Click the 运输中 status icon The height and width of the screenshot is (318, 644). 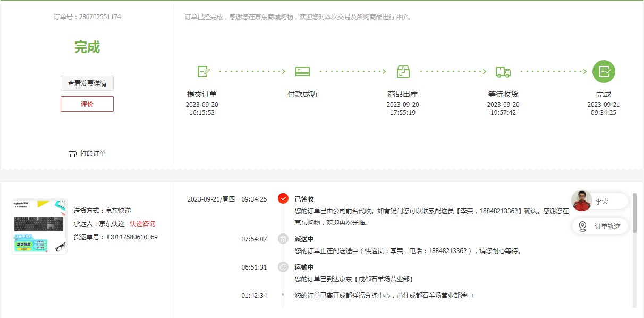283,267
